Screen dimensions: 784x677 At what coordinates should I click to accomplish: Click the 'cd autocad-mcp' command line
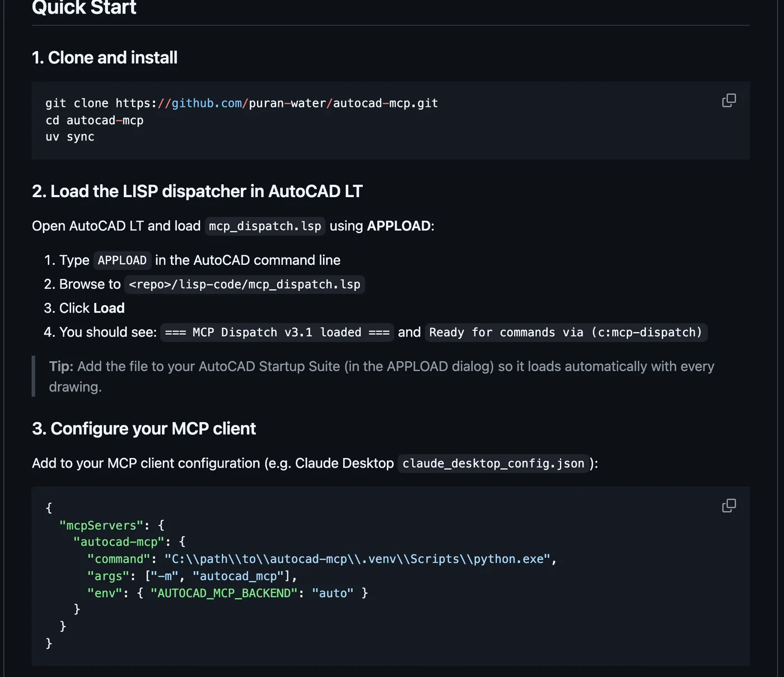point(94,120)
